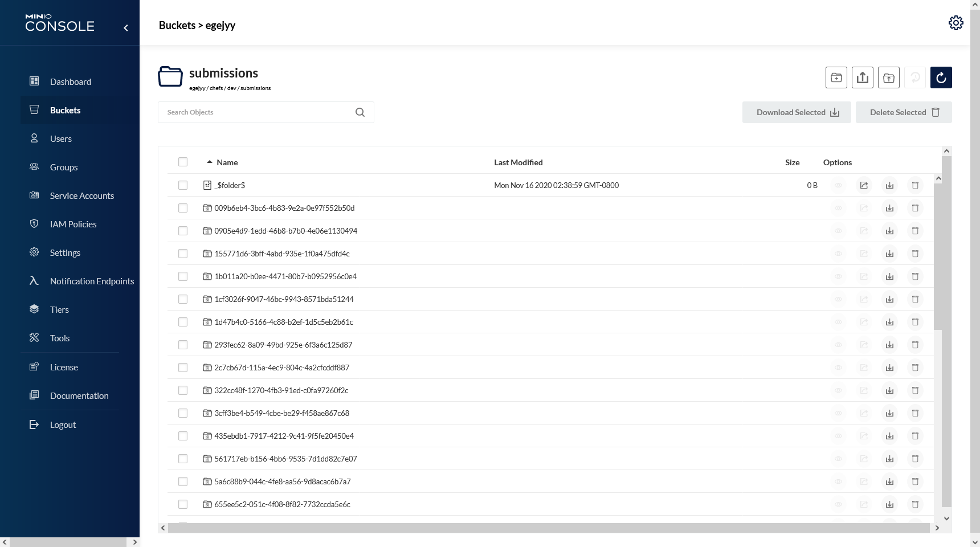Click the table's vertical scrollbar

946,331
